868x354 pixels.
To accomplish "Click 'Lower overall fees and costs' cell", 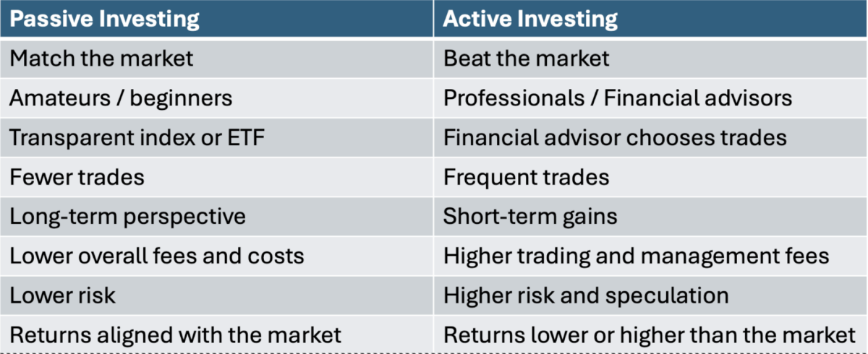I will pyautogui.click(x=216, y=256).
